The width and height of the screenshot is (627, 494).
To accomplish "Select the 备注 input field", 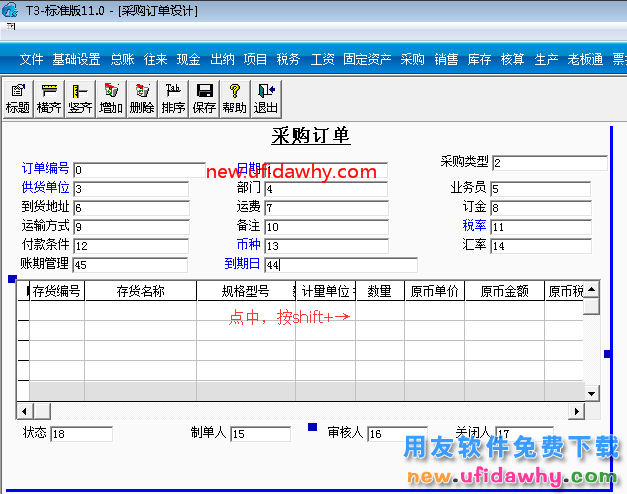I will click(326, 227).
